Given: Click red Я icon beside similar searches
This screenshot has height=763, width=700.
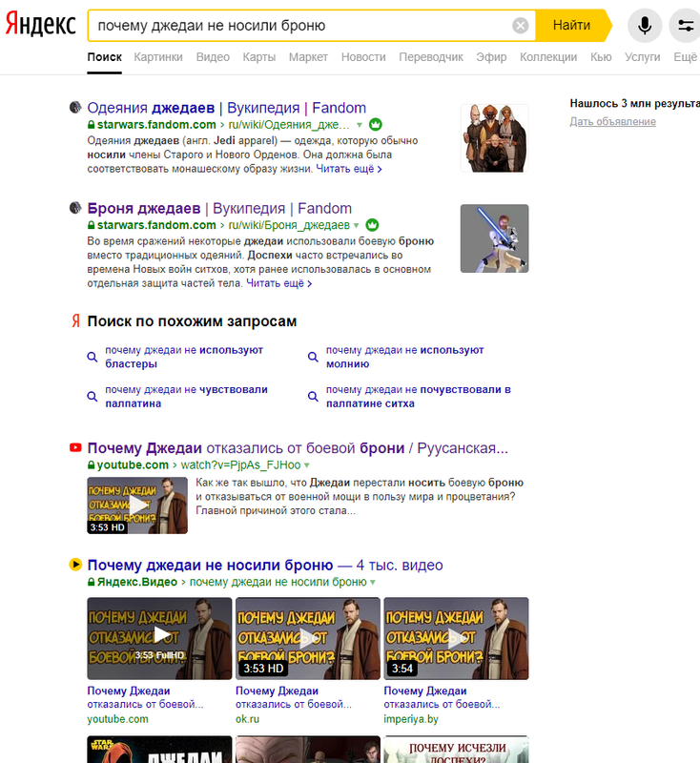Looking at the screenshot, I should [76, 320].
